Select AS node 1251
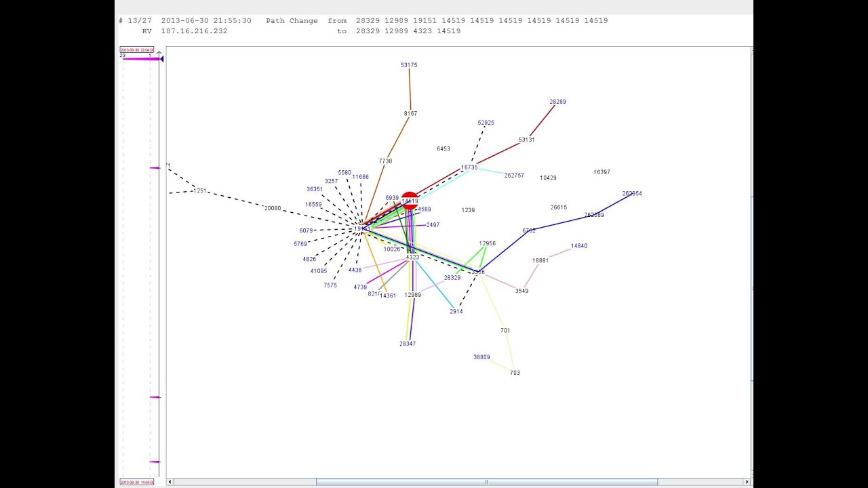The image size is (868, 488). (199, 190)
